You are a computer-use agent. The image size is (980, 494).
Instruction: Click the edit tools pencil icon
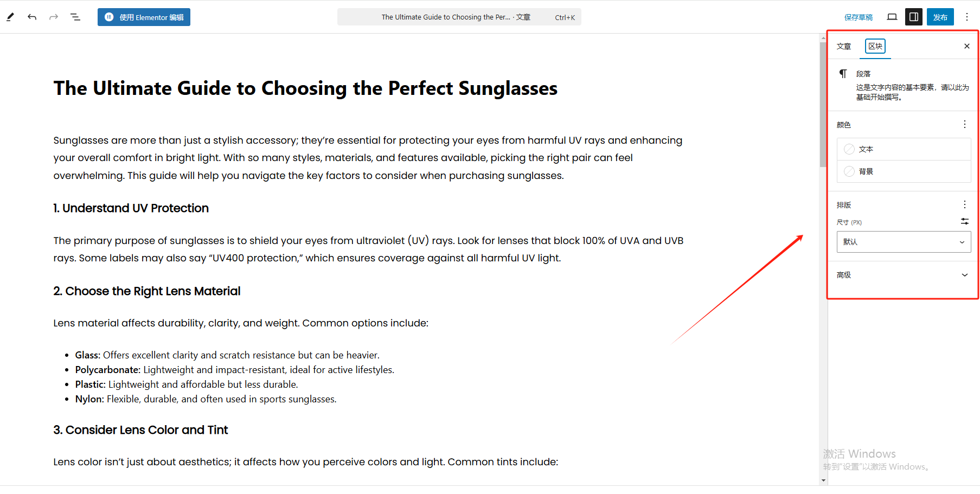click(x=10, y=17)
